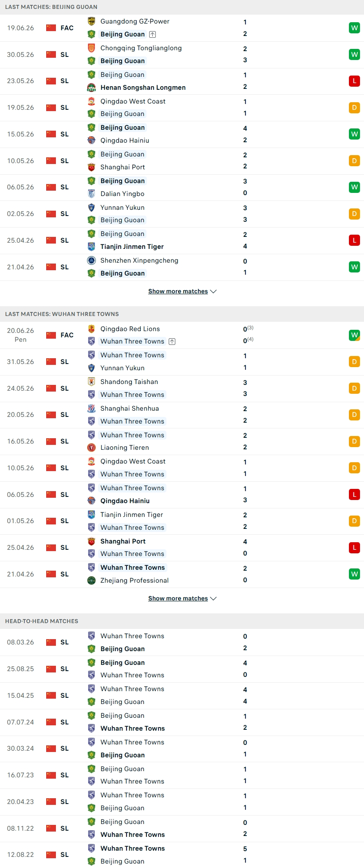
Task: Click the Liaoning Tieren red crest
Action: pyautogui.click(x=91, y=448)
